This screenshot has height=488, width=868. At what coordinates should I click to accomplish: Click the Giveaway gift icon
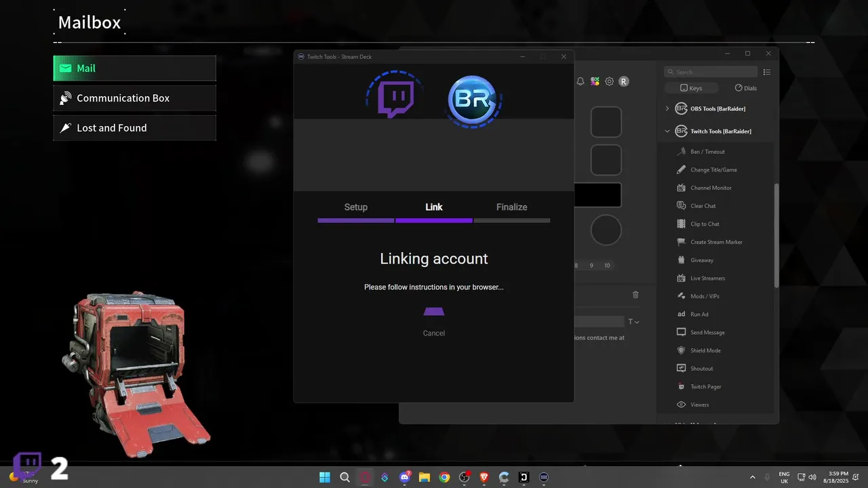tap(682, 260)
